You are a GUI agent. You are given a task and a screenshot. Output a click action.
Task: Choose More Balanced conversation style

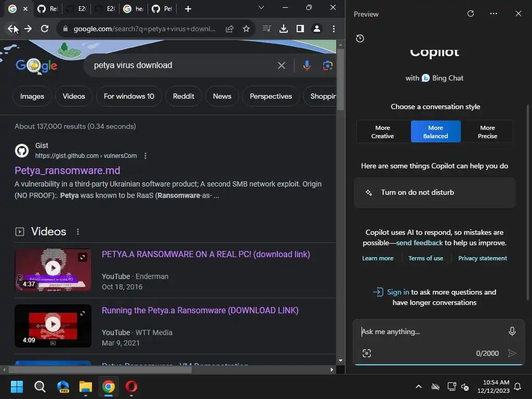point(436,131)
